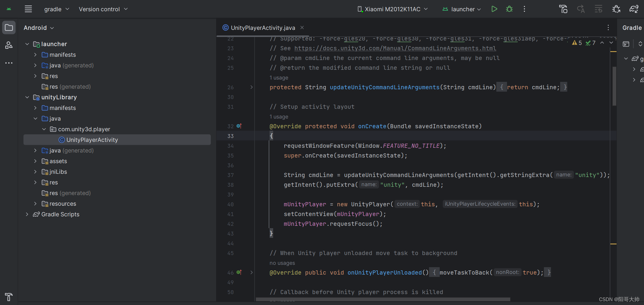644x305 pixels.
Task: Open the gradle project dropdown
Action: click(57, 9)
